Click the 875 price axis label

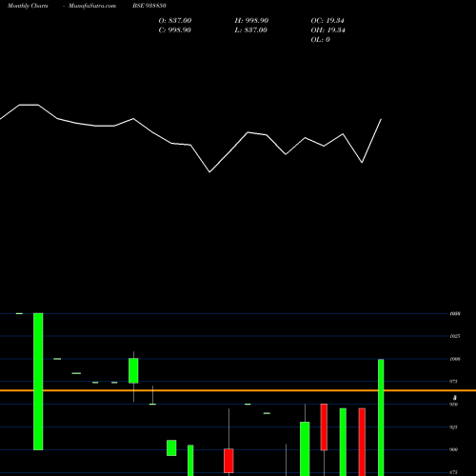pyautogui.click(x=453, y=472)
